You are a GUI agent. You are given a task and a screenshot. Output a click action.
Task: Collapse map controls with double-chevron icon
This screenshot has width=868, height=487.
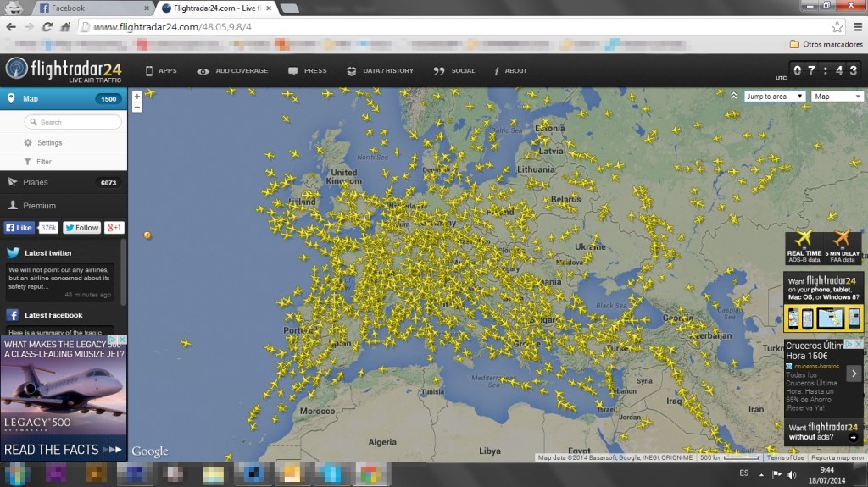733,96
